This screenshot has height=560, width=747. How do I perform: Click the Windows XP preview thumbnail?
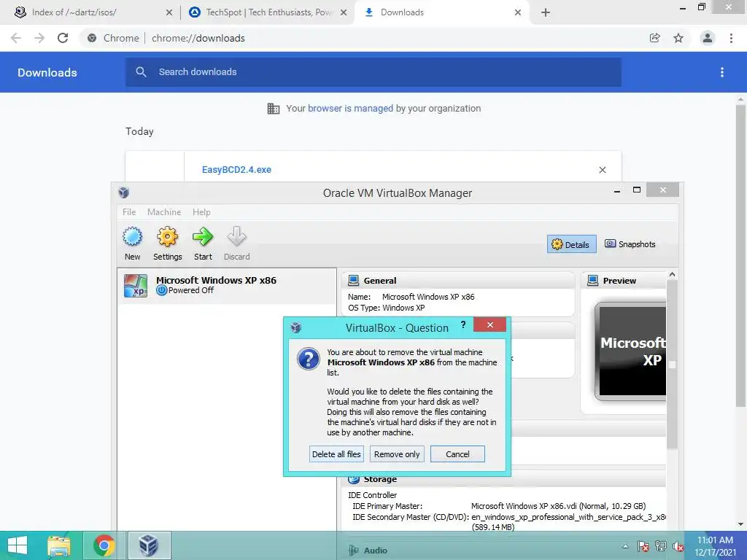(x=630, y=351)
